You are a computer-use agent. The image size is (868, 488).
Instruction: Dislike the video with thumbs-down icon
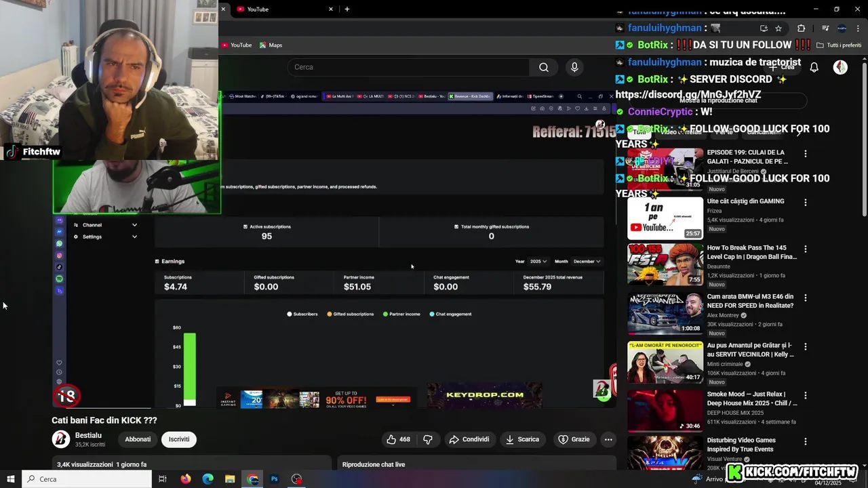[x=428, y=439]
